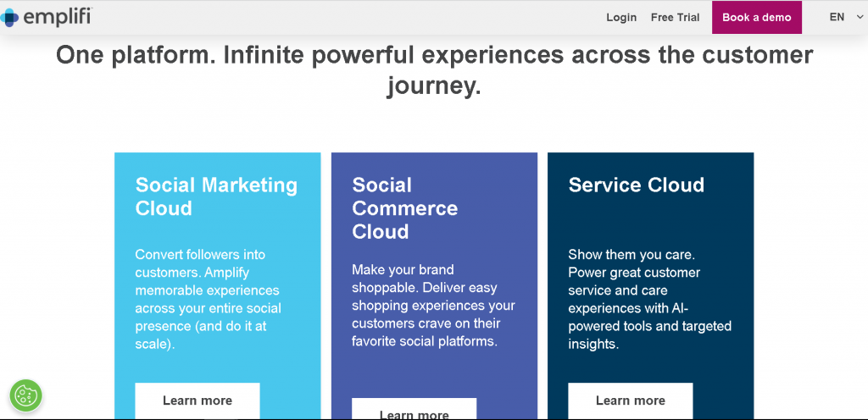
Task: Select the Social Marketing Cloud heading
Action: pyautogui.click(x=216, y=196)
